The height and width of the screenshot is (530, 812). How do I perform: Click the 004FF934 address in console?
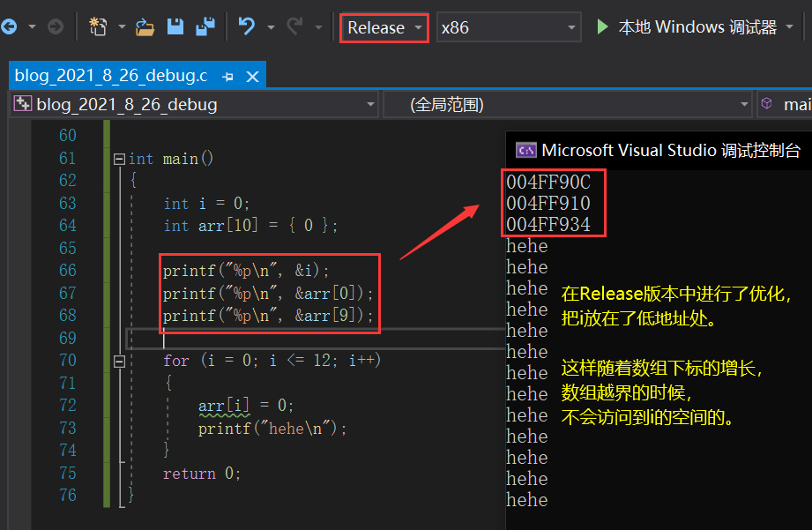pyautogui.click(x=548, y=224)
